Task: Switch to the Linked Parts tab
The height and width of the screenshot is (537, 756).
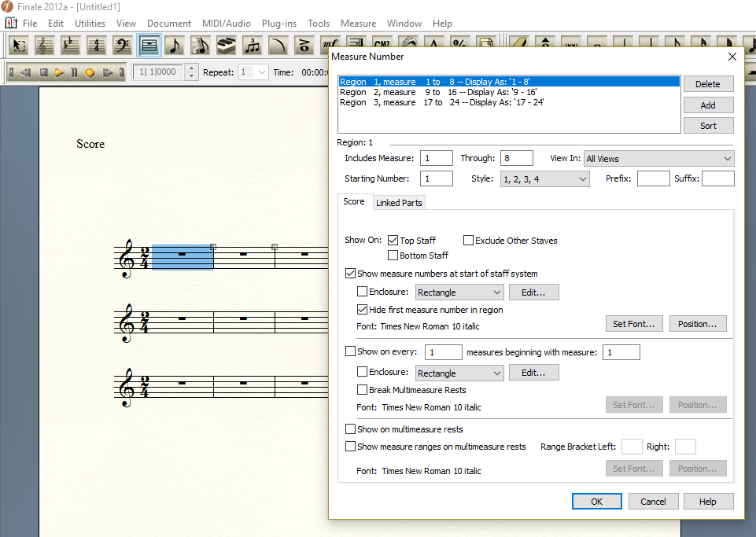Action: point(399,203)
